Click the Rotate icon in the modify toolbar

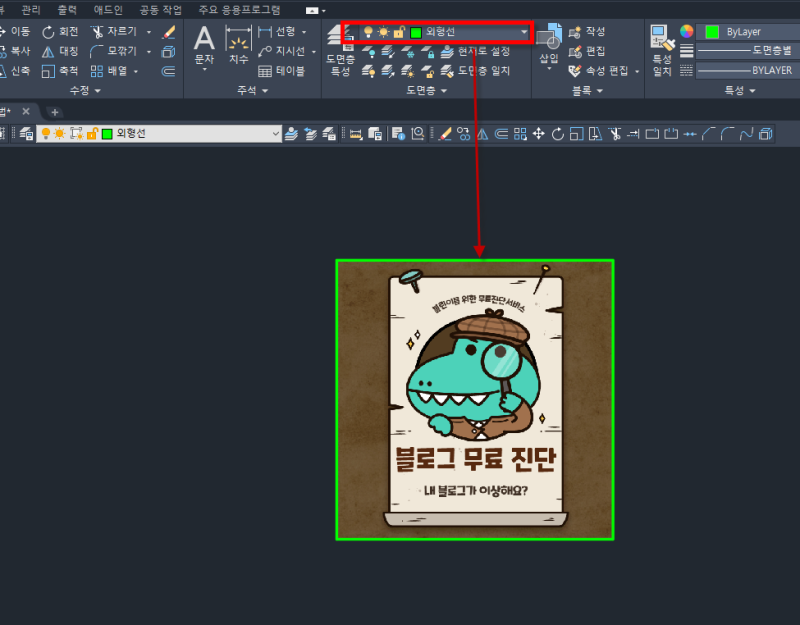pyautogui.click(x=558, y=134)
